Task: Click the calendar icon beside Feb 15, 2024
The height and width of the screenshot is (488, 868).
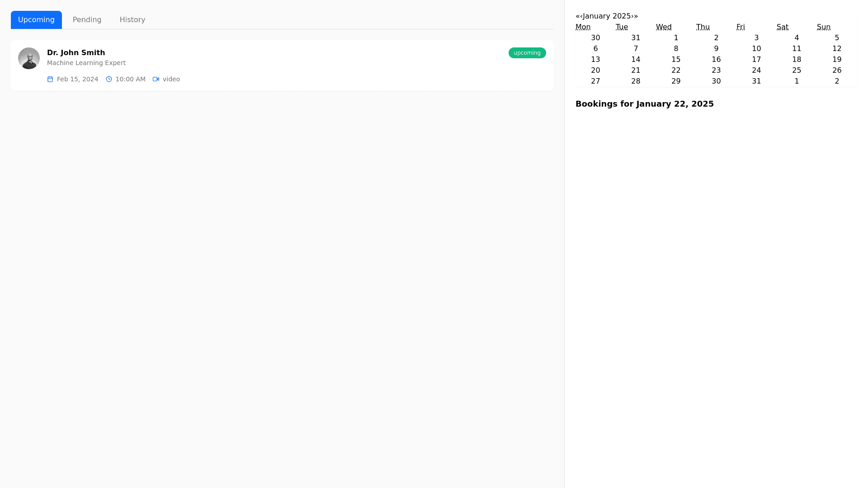Action: [x=50, y=79]
